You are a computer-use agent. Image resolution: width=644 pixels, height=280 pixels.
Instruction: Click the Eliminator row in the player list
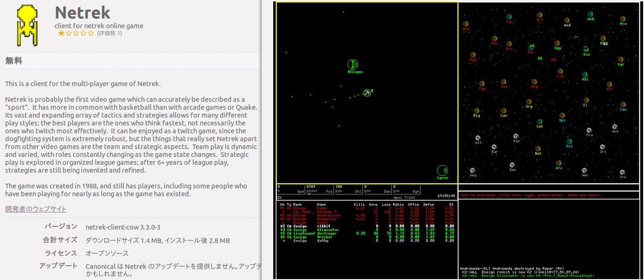(x=367, y=230)
